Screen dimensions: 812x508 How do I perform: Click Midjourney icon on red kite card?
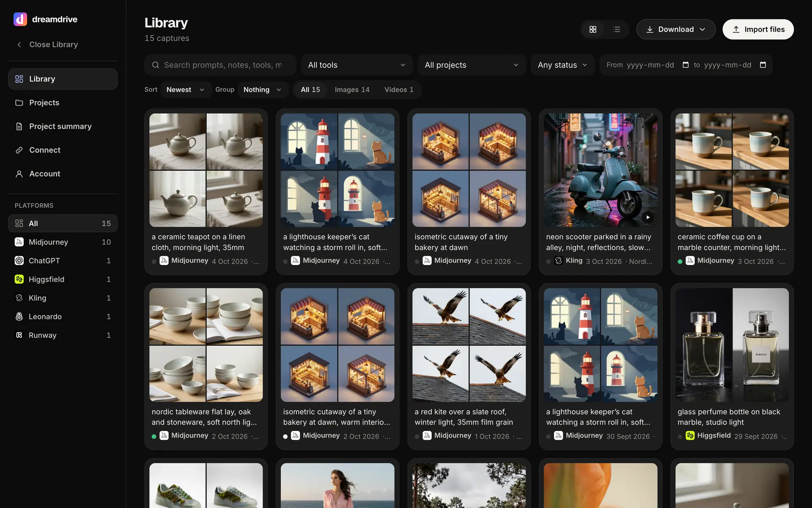427,436
